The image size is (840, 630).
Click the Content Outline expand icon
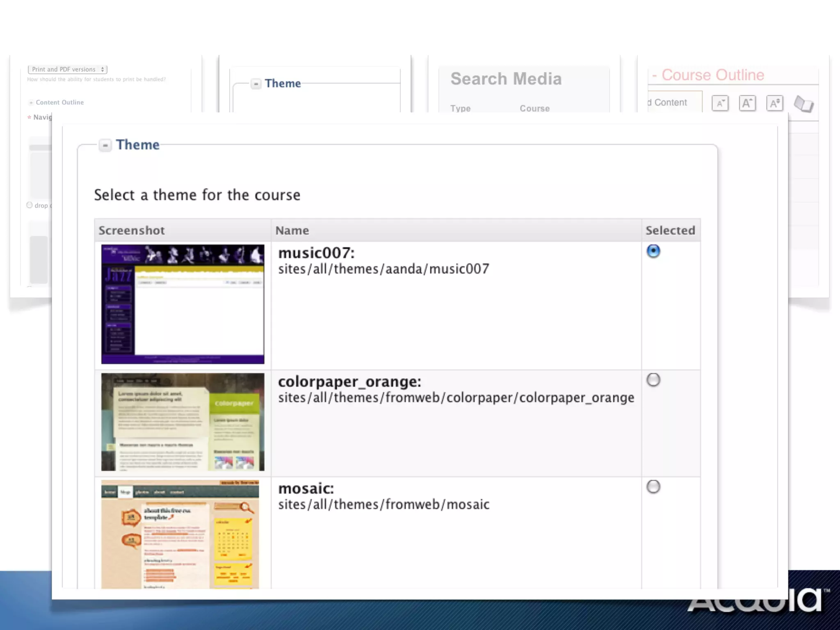(31, 103)
